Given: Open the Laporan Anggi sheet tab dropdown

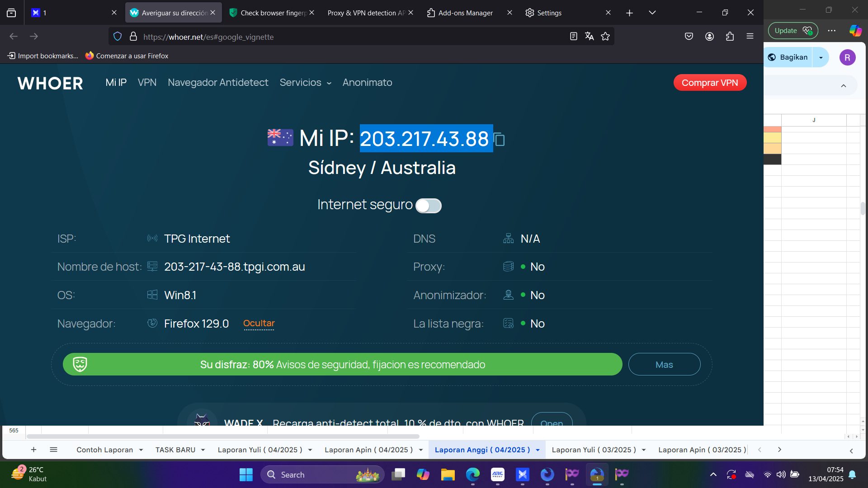Looking at the screenshot, I should (x=538, y=450).
